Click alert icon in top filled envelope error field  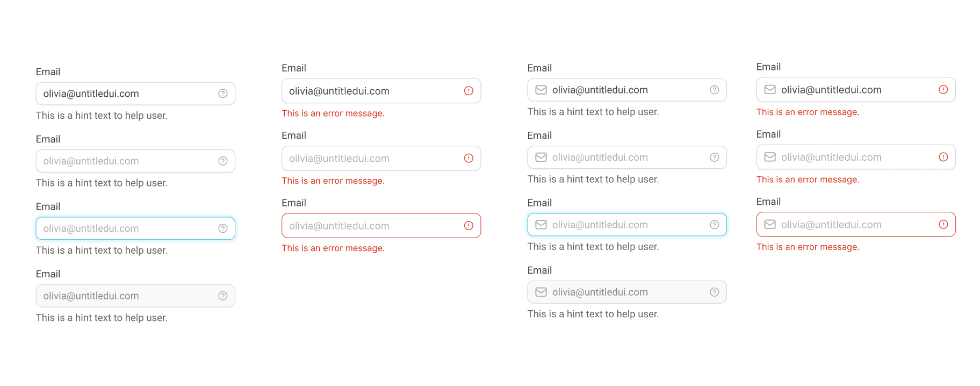943,90
